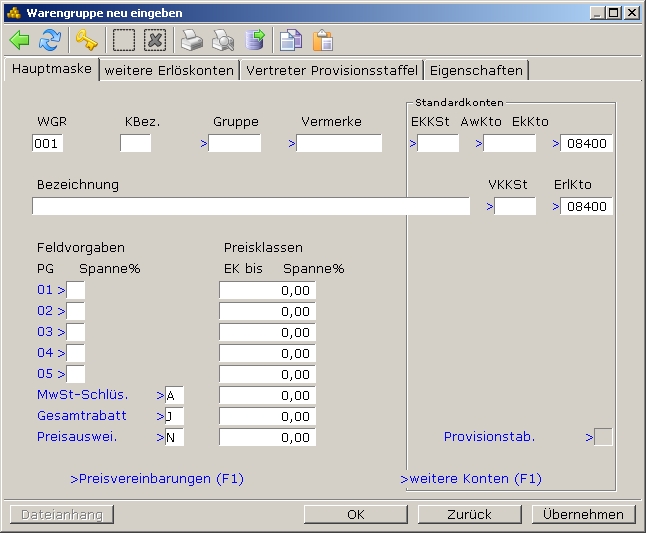Click the clipboard paste icon
Image resolution: width=646 pixels, height=533 pixels.
tap(322, 40)
